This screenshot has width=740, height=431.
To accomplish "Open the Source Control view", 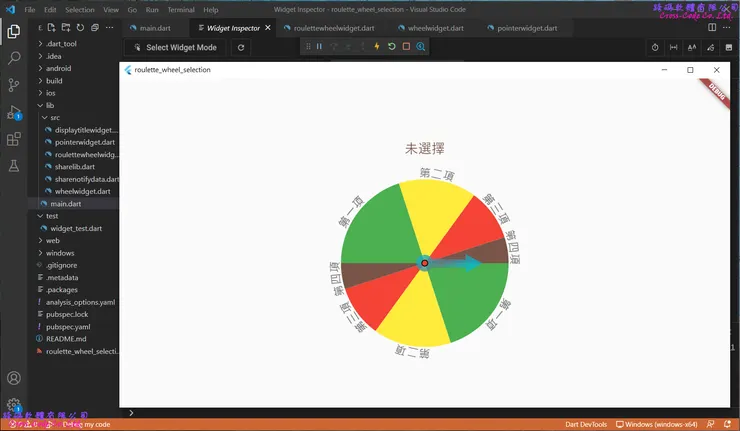I will point(14,85).
